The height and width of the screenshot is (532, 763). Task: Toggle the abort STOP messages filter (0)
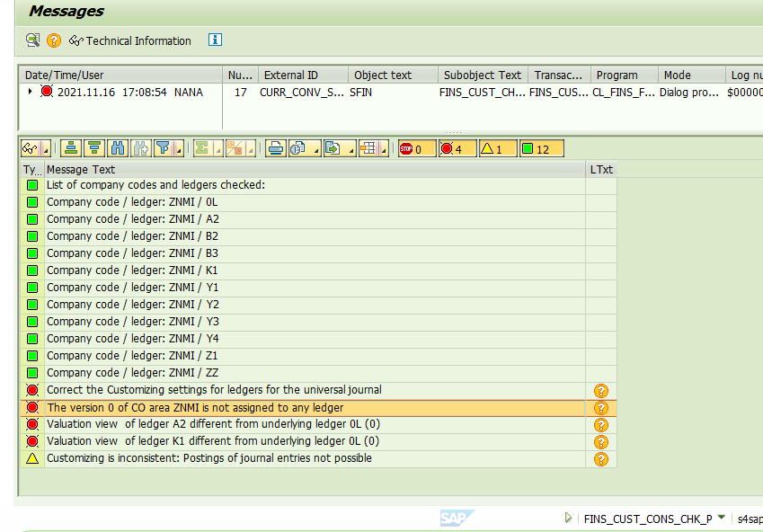[x=416, y=149]
